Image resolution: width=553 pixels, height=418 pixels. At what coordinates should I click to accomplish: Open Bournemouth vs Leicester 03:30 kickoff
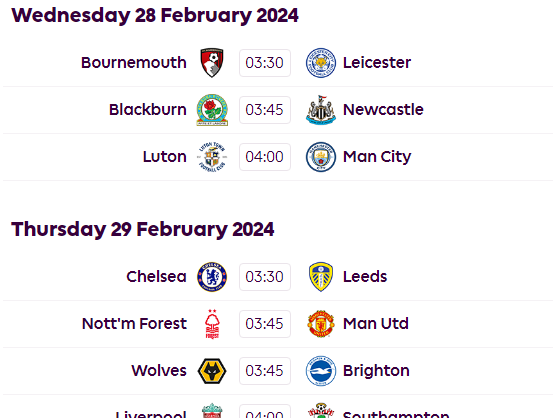(265, 63)
